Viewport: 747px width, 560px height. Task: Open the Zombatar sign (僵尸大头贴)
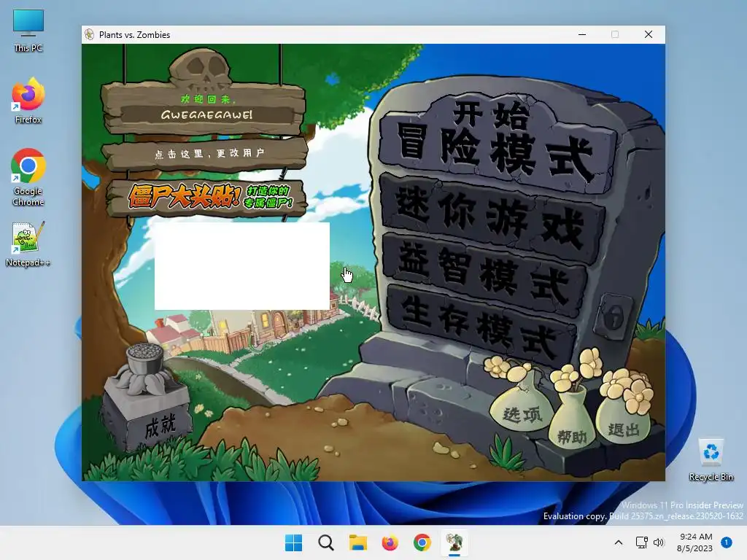click(x=206, y=197)
